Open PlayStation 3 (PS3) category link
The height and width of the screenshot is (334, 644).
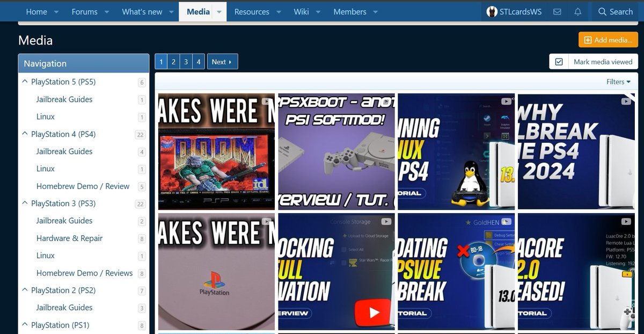[x=63, y=203]
